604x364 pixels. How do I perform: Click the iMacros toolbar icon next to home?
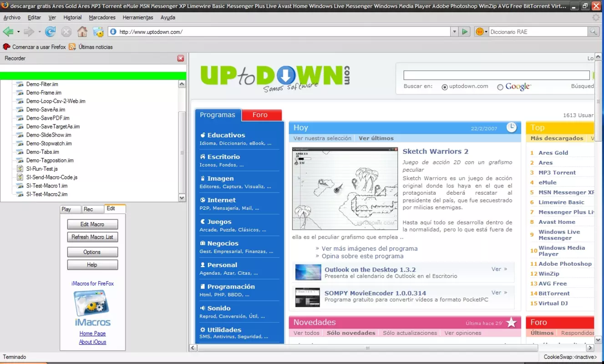click(98, 31)
